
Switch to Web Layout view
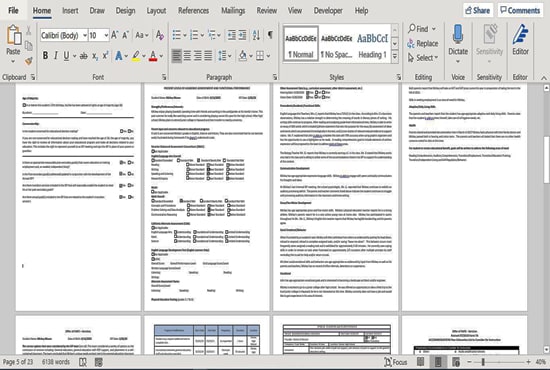456,362
